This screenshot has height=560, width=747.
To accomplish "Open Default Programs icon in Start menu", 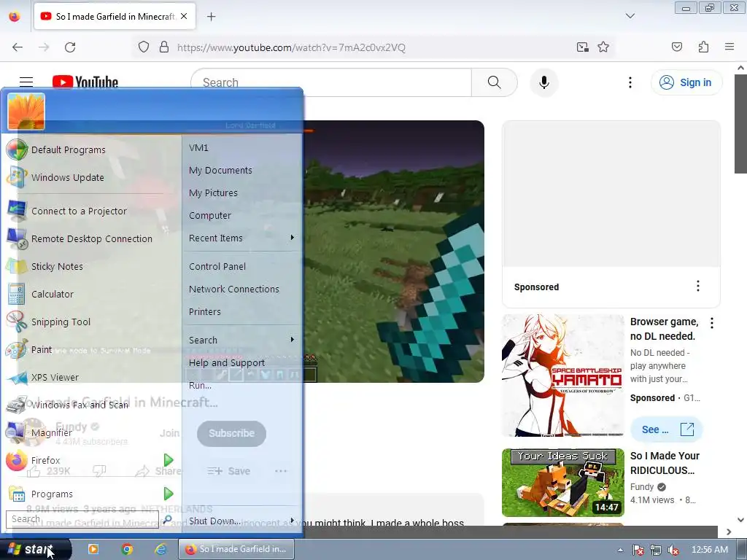I will [x=17, y=149].
